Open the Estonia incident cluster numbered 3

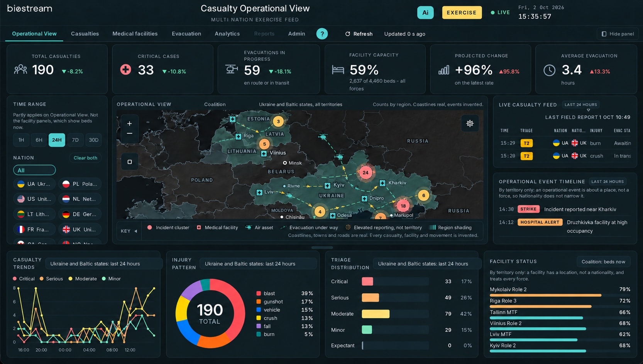tap(278, 121)
